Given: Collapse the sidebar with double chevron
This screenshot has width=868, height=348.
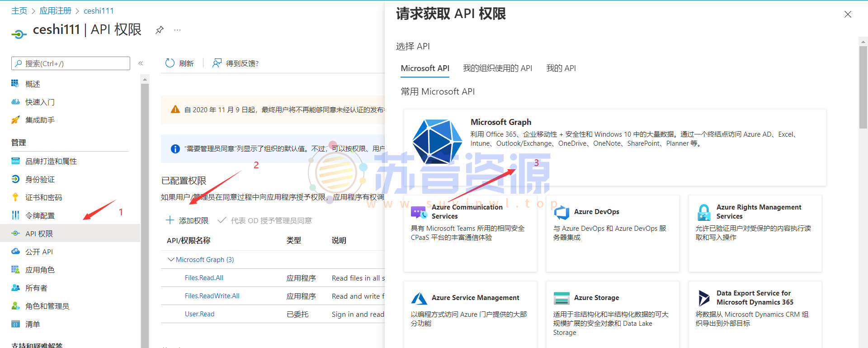Looking at the screenshot, I should (141, 63).
